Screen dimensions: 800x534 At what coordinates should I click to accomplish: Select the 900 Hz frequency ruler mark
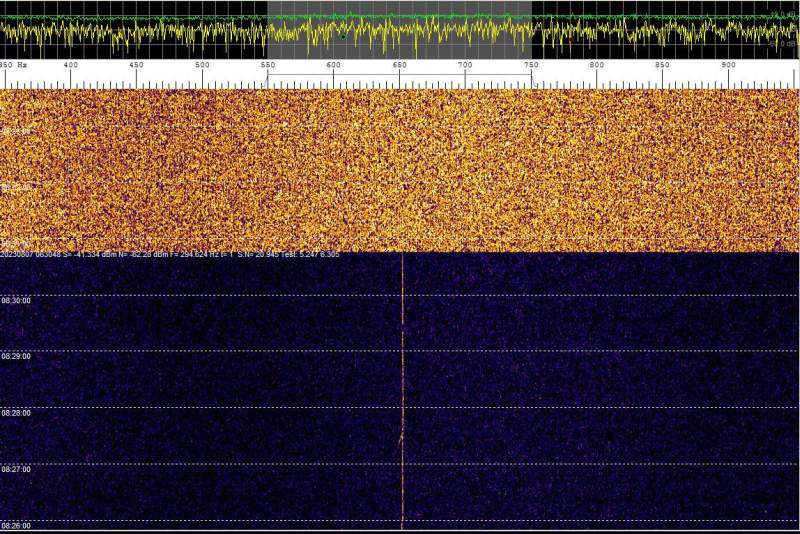[x=728, y=66]
